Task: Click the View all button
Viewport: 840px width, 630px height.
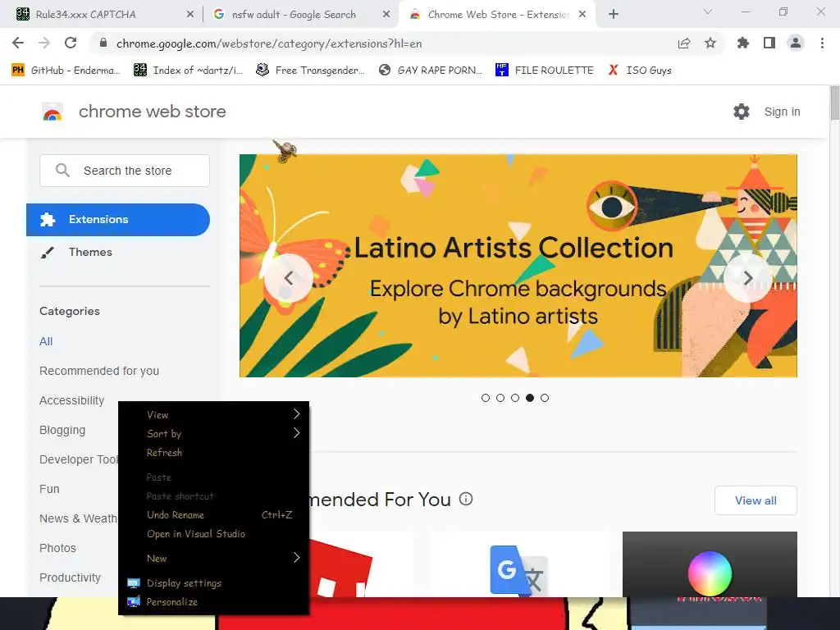Action: pyautogui.click(x=756, y=500)
